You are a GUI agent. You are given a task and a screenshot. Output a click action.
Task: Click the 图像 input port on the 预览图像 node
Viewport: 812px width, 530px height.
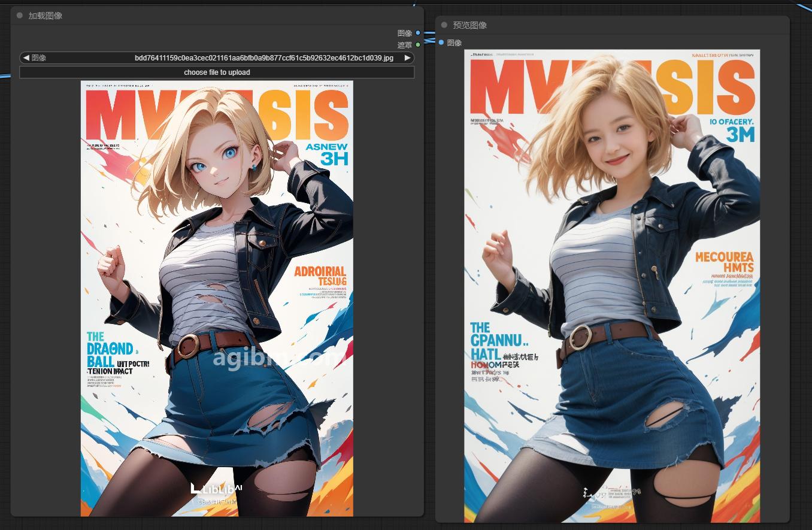pyautogui.click(x=441, y=43)
